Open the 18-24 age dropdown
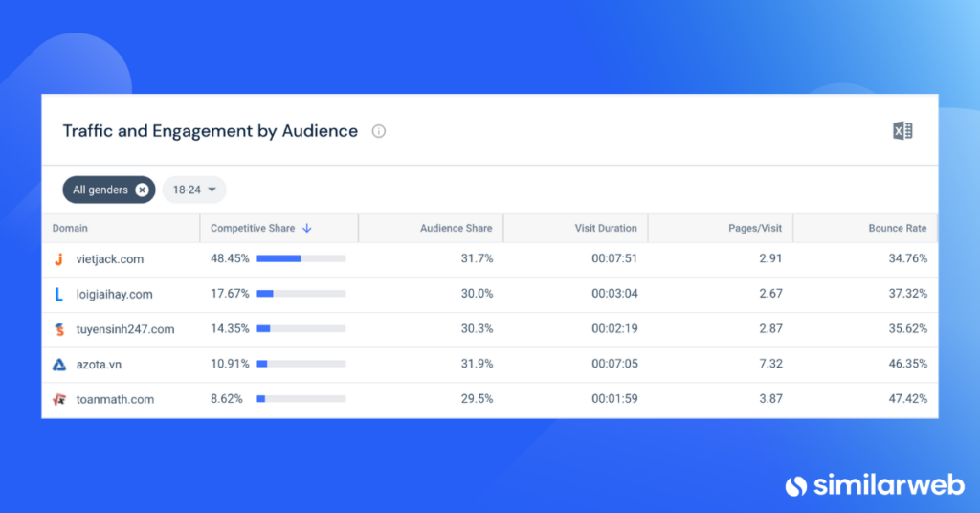980x513 pixels. 194,190
